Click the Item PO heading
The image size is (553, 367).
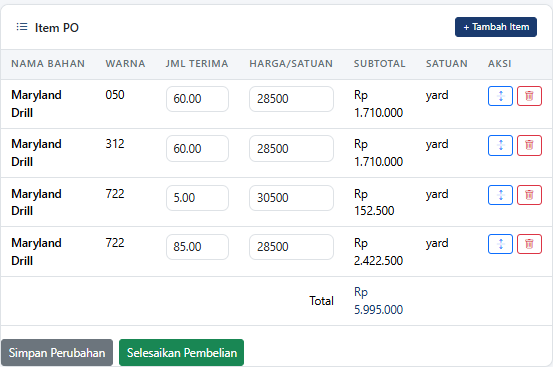point(56,27)
